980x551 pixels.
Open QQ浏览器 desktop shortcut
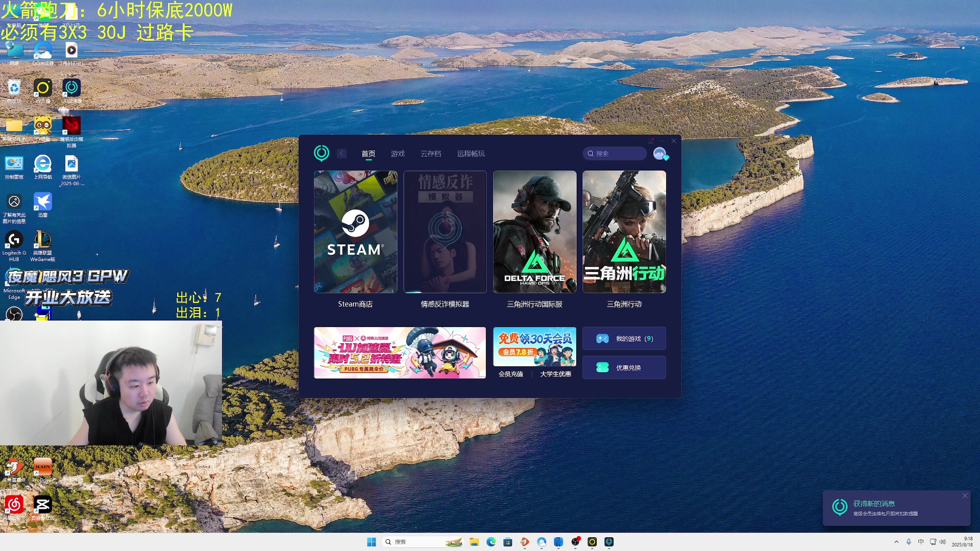pyautogui.click(x=43, y=54)
